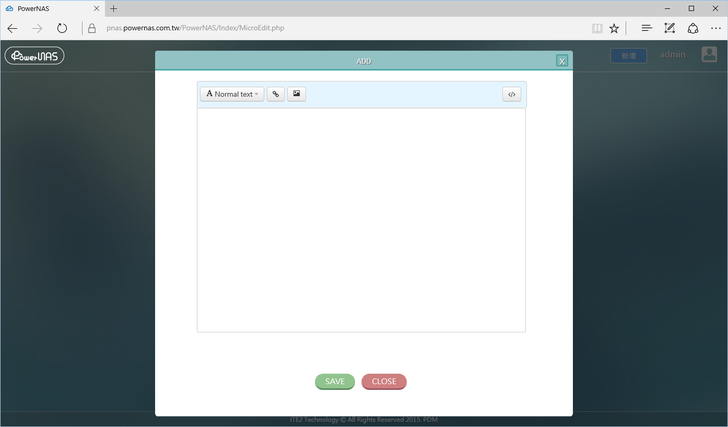This screenshot has width=728, height=427.
Task: Click the lock site security icon
Action: click(x=92, y=28)
